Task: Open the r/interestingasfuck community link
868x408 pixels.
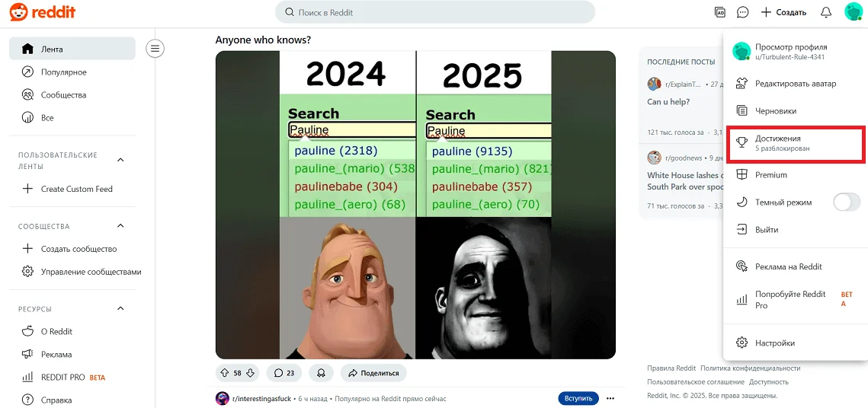Action: pos(263,399)
